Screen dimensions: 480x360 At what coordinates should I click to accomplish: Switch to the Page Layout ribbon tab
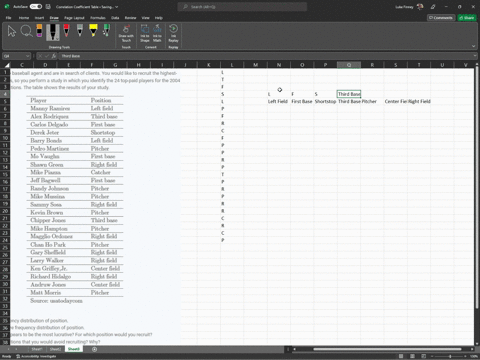click(74, 18)
